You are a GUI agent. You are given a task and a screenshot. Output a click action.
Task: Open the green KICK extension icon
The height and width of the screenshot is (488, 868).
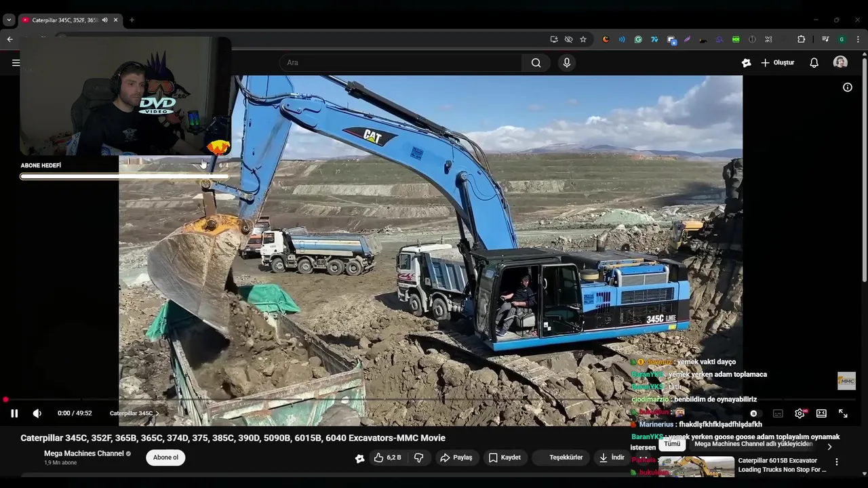pyautogui.click(x=736, y=39)
